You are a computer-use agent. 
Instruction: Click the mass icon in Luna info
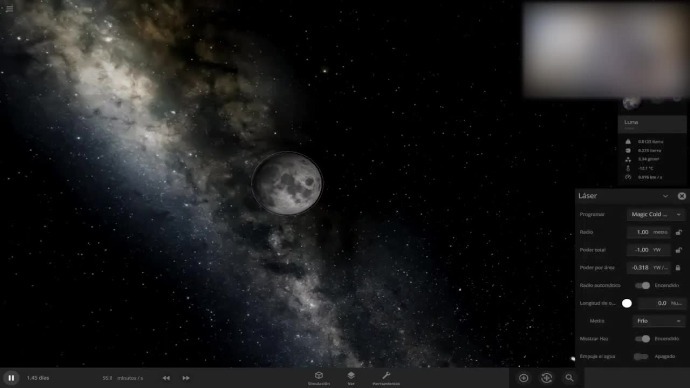[x=628, y=142]
